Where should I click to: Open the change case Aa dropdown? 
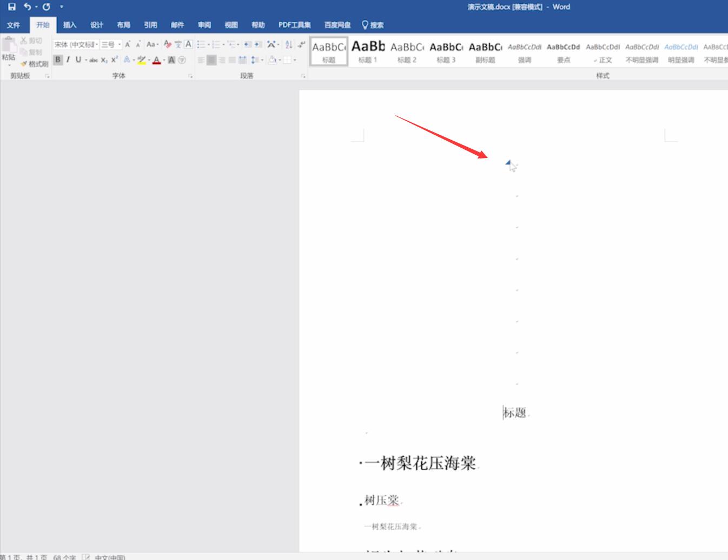pyautogui.click(x=153, y=44)
